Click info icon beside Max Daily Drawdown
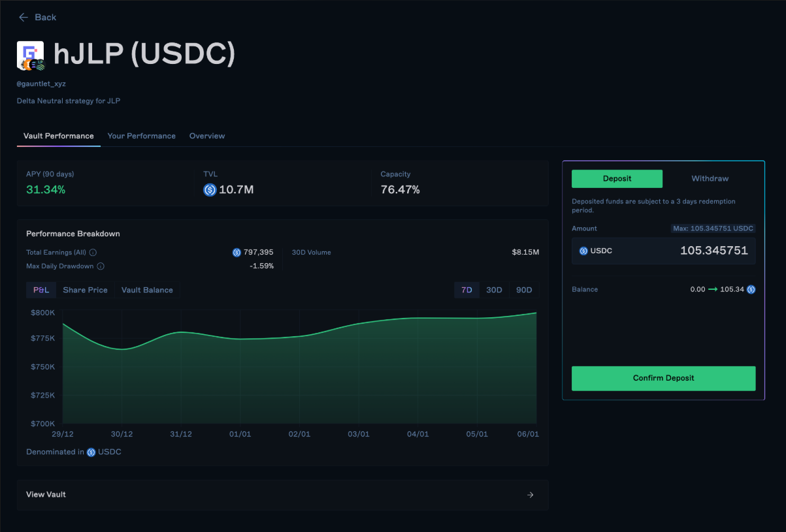 [101, 266]
